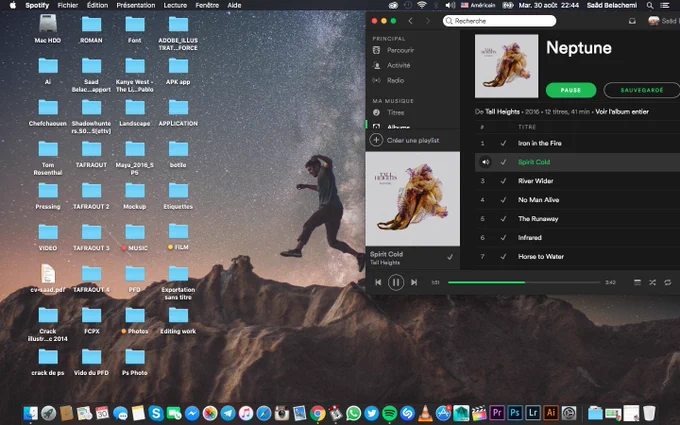Open Titres under Ma Musique
This screenshot has width=680, height=425.
click(x=396, y=112)
